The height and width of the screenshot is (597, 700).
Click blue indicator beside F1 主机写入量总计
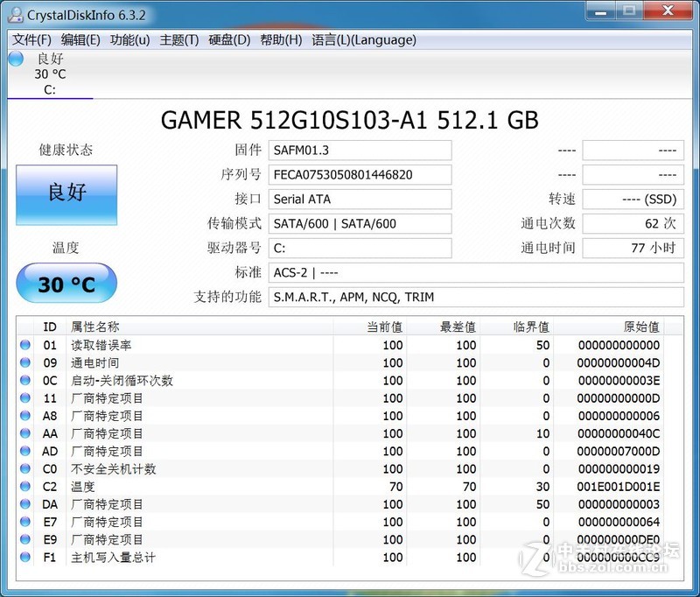[25, 557]
